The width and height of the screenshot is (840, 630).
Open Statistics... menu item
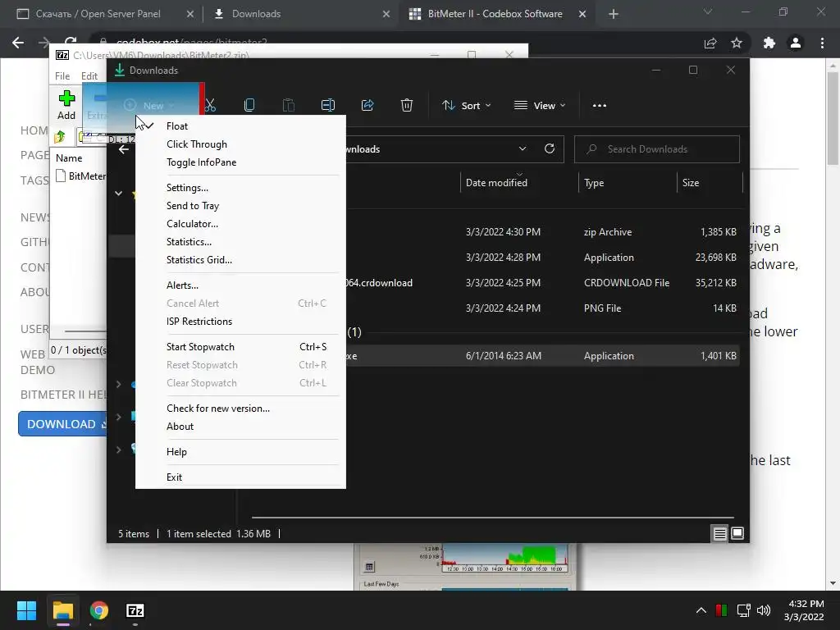[x=240, y=242]
